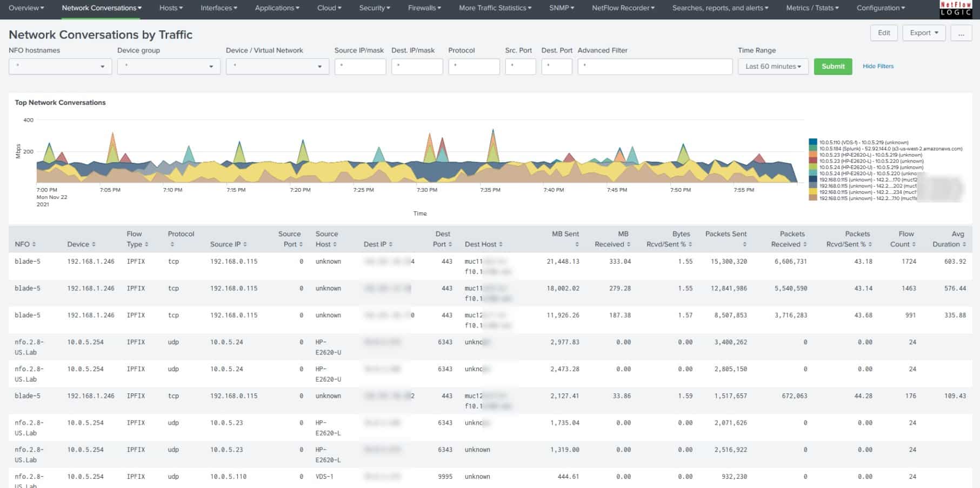Open the SNMP menu dropdown

[562, 8]
